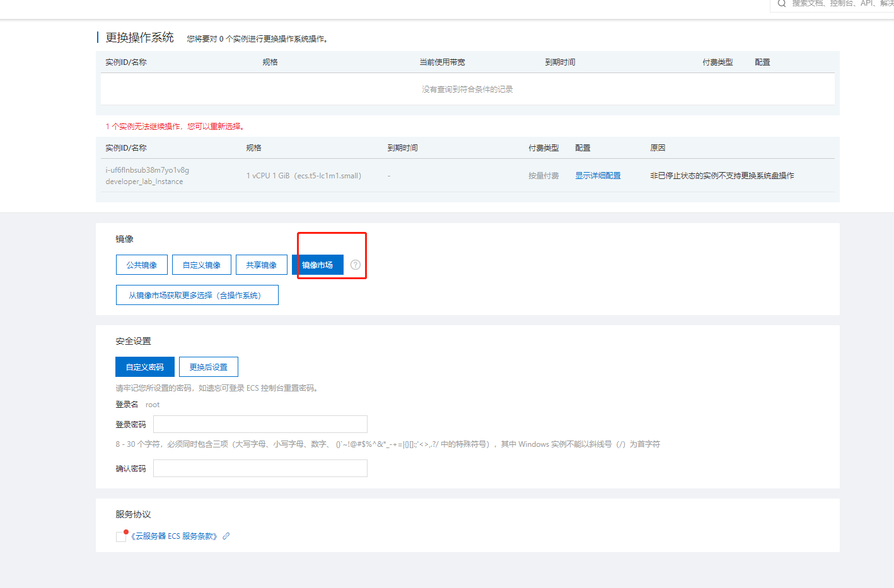Choose the 共享镜像 image type
Image resolution: width=894 pixels, height=588 pixels.
pyautogui.click(x=262, y=265)
